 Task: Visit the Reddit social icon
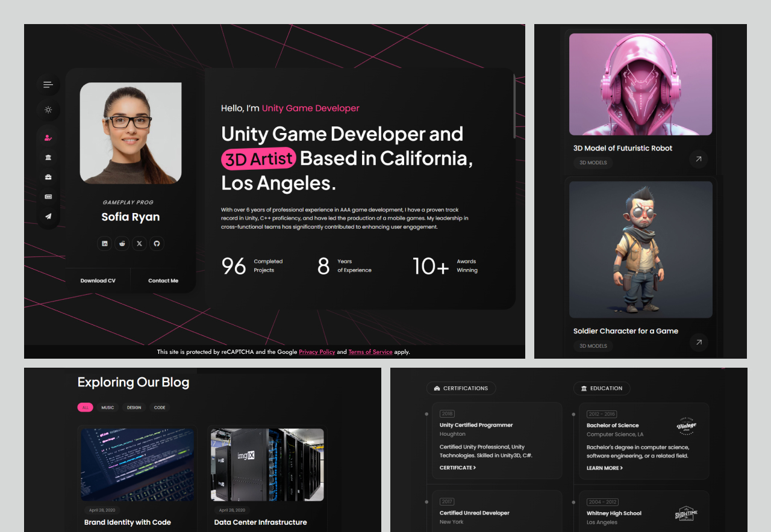122,243
